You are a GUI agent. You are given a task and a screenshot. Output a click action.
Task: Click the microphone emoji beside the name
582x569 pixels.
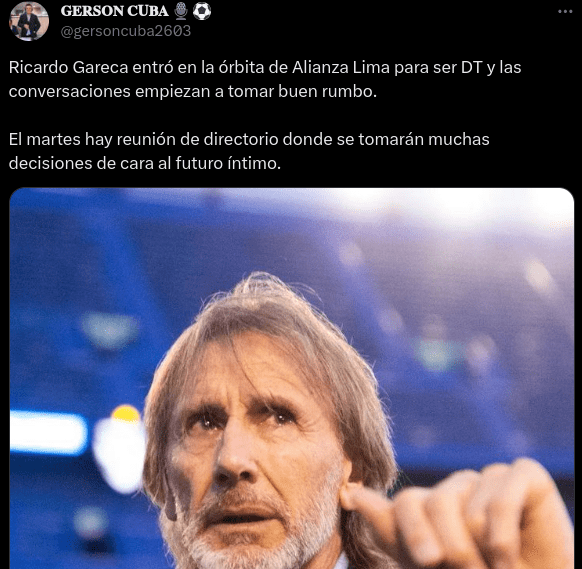pyautogui.click(x=181, y=11)
